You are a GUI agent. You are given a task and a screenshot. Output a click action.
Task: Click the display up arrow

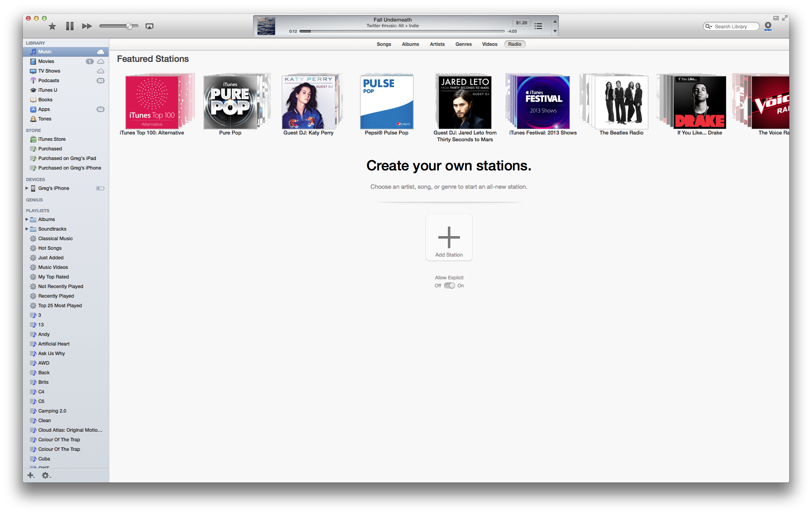pos(555,21)
